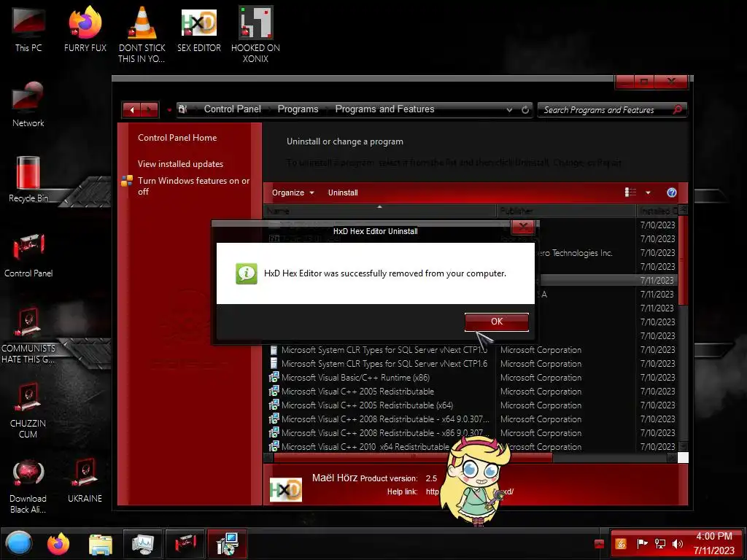747x560 pixels.
Task: Switch to the uninstaller taskbar button
Action: coord(228,543)
